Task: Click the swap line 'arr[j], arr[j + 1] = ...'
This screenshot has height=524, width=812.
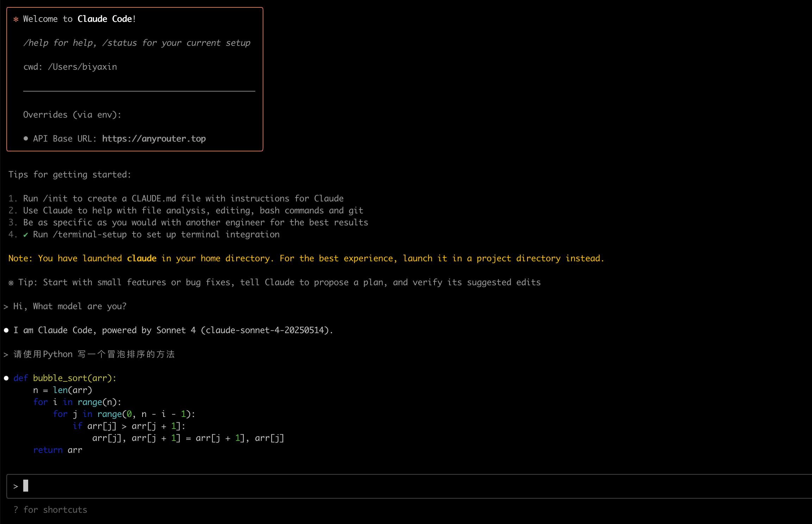Action: tap(188, 438)
